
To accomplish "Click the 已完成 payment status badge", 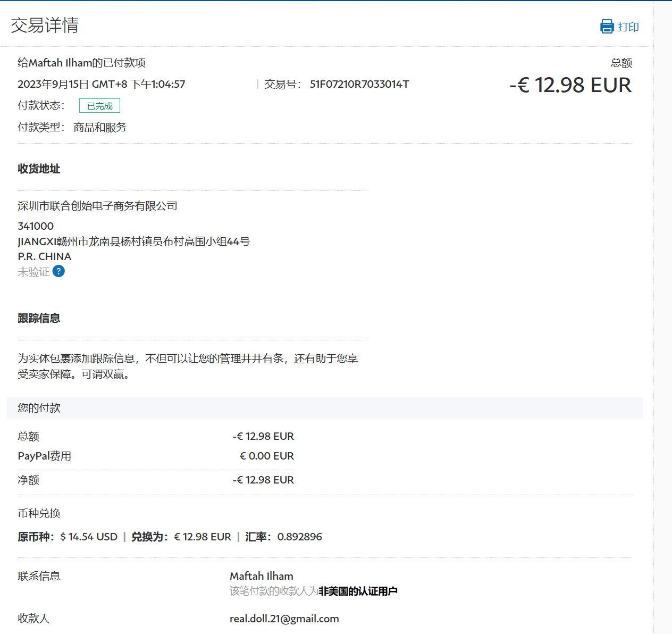I will tap(99, 106).
